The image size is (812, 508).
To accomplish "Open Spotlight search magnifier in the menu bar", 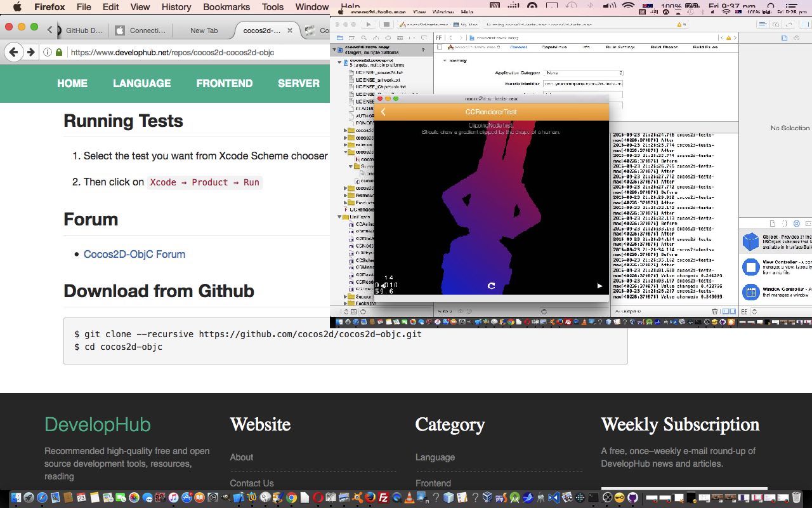I will (x=772, y=7).
